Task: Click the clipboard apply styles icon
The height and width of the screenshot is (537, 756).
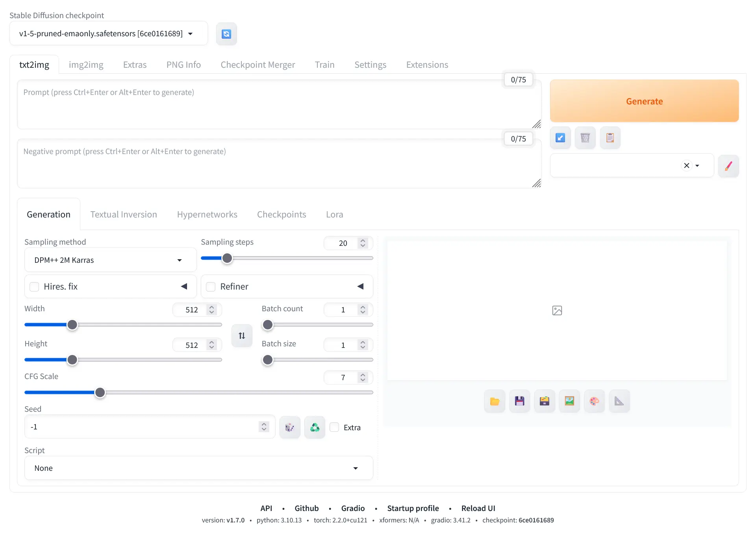Action: 610,138
